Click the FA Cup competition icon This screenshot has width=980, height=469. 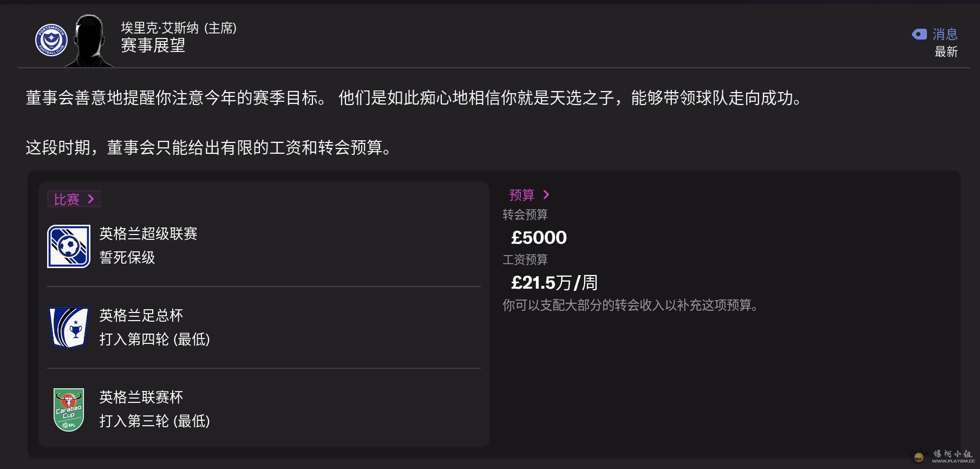pos(69,328)
